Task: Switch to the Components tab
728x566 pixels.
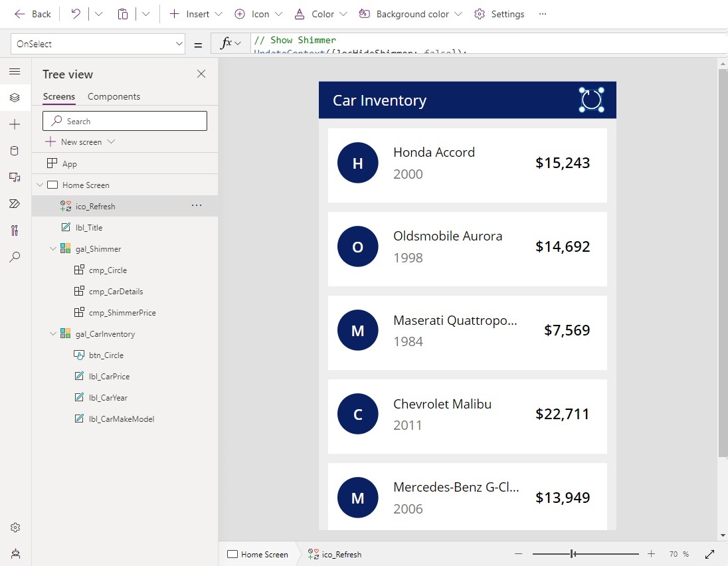Action: pos(114,96)
